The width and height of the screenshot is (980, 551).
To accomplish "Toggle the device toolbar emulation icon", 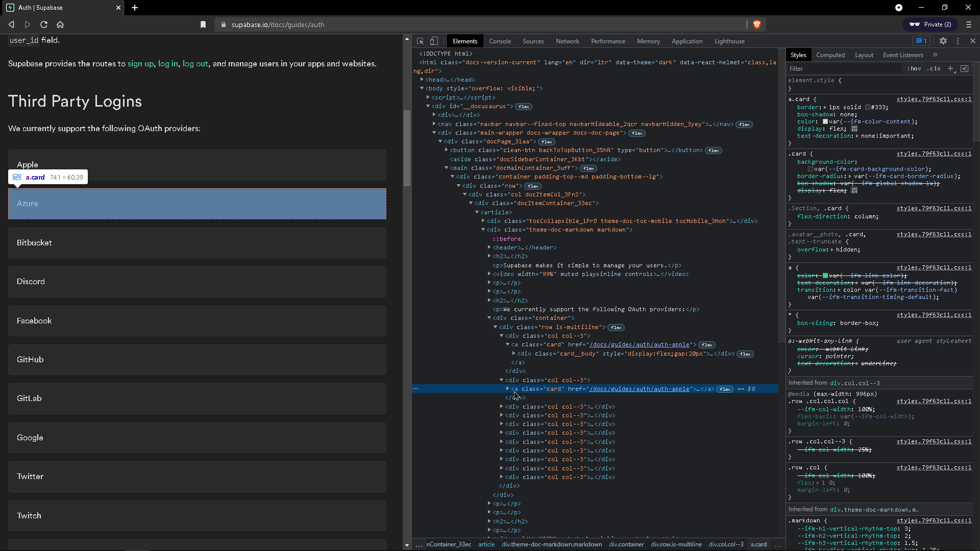I will (434, 41).
